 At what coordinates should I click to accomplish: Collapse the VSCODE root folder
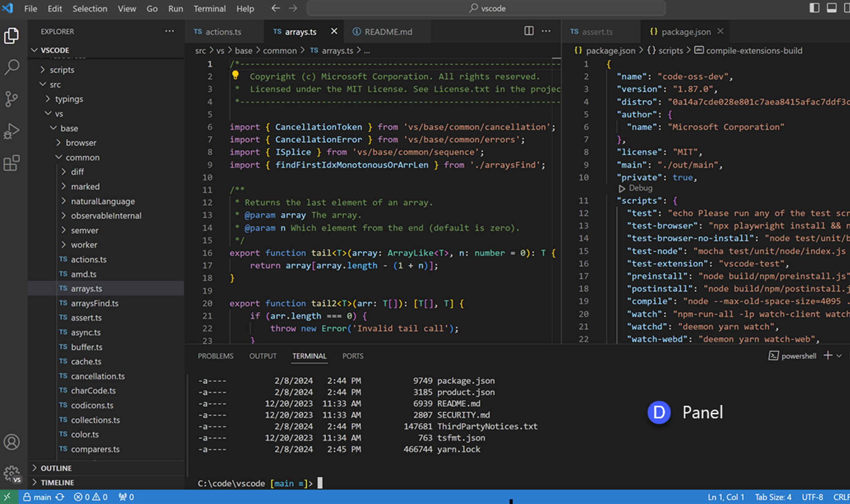point(106,50)
